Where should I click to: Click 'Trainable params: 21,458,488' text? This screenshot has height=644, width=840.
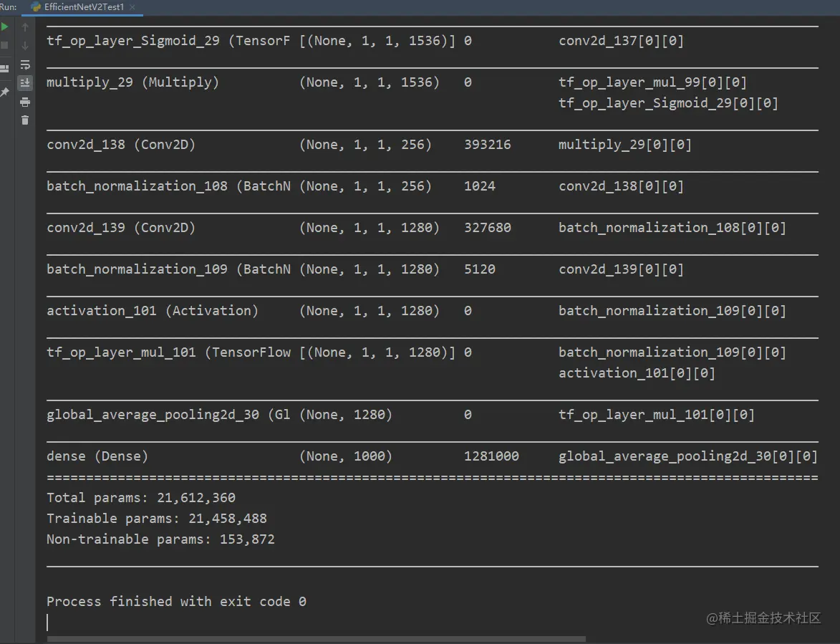point(156,519)
